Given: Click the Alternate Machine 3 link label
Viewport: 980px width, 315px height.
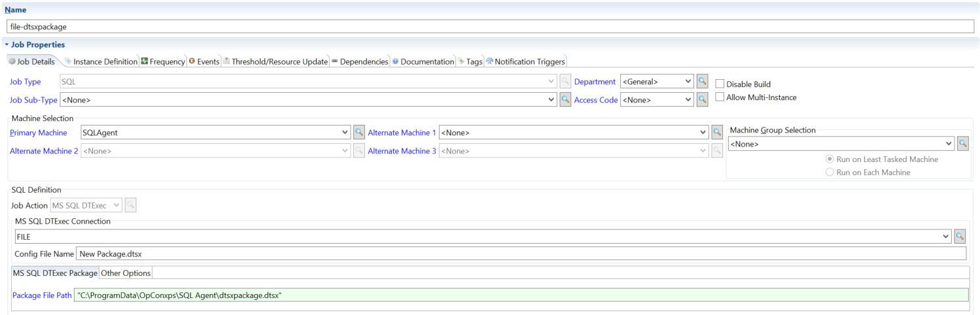Looking at the screenshot, I should [402, 151].
